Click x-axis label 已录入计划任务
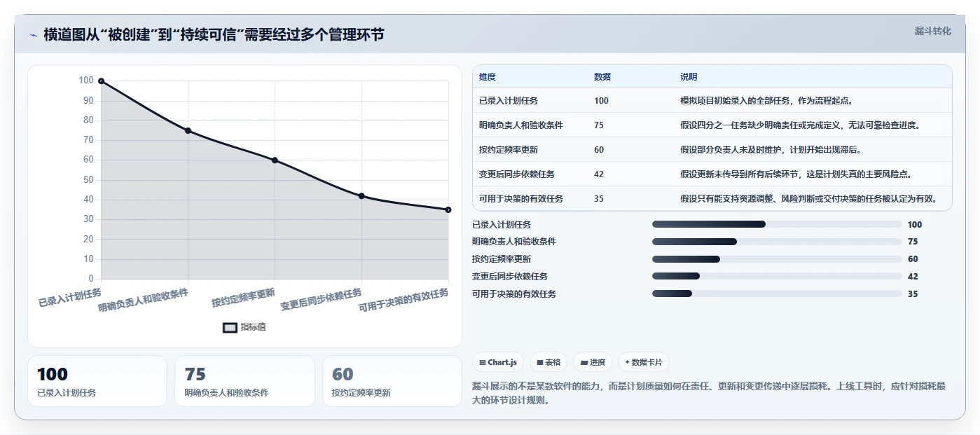Viewport: 980px width, 435px height. coord(70,298)
